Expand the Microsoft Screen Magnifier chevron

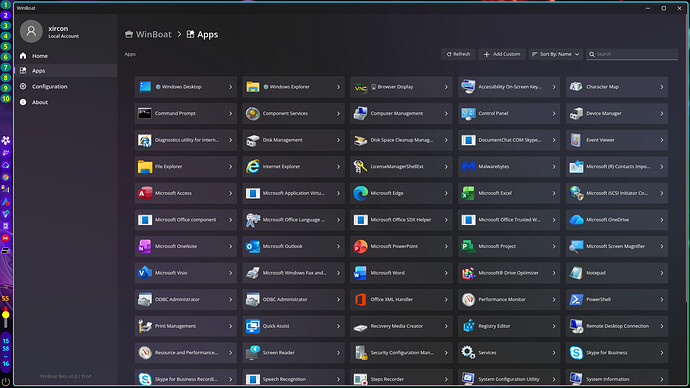[661, 246]
